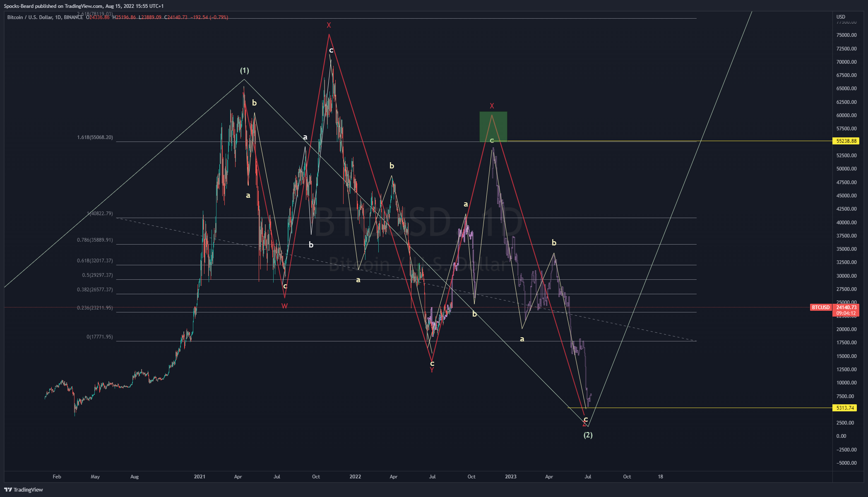Click the '0.5(29297.37)' Fibonacci label
868x497 pixels.
coord(97,275)
